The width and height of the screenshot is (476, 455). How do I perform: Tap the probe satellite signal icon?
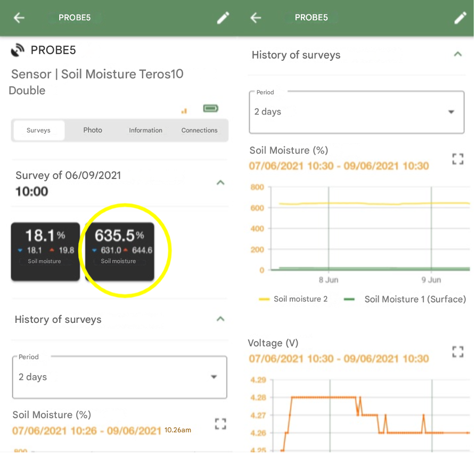coord(18,50)
